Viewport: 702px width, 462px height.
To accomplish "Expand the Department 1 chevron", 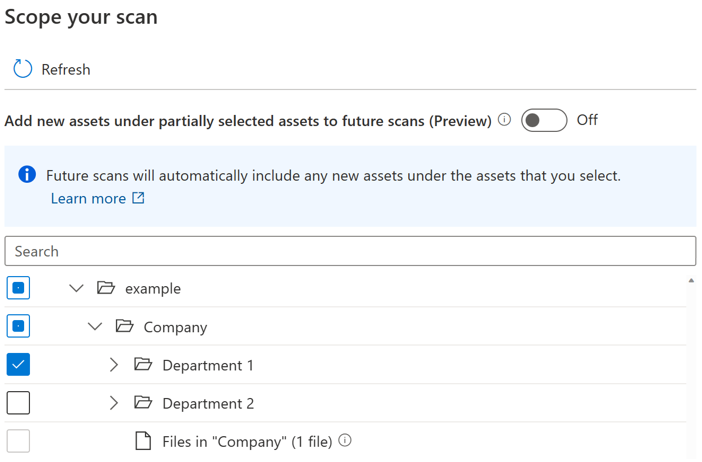I will coord(114,365).
